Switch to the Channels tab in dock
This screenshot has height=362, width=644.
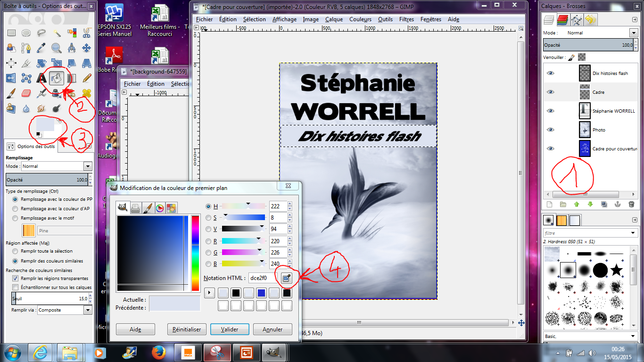562,20
